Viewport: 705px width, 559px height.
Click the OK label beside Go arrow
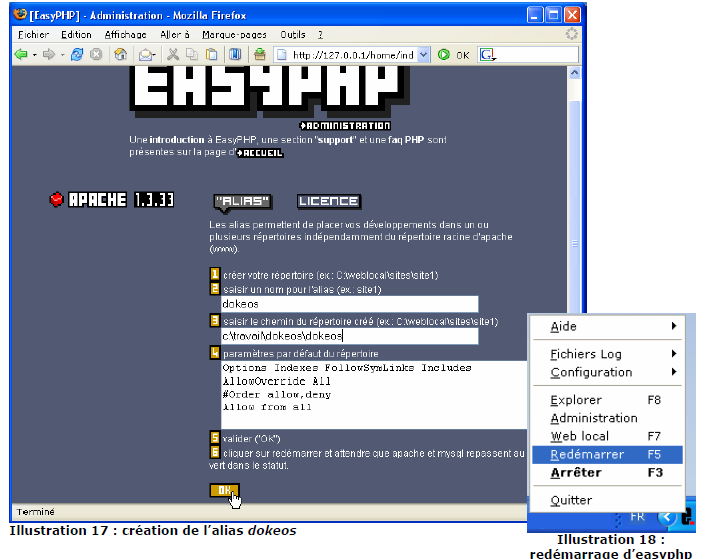pyautogui.click(x=463, y=55)
